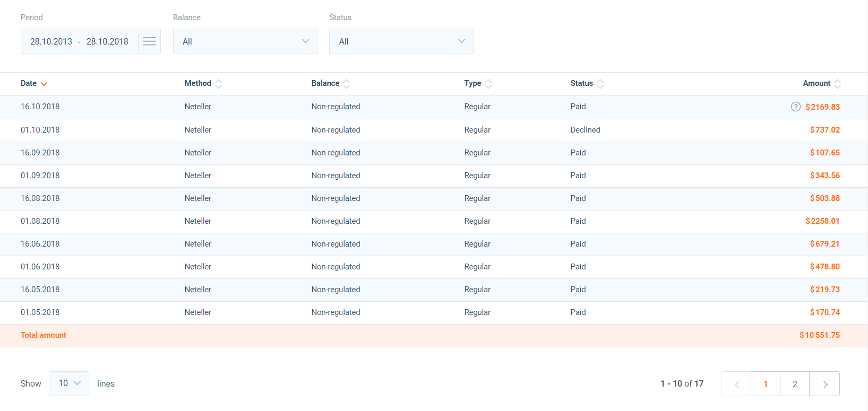This screenshot has height=411, width=868.
Task: Select the 01.08.2018 date cell
Action: [x=40, y=221]
